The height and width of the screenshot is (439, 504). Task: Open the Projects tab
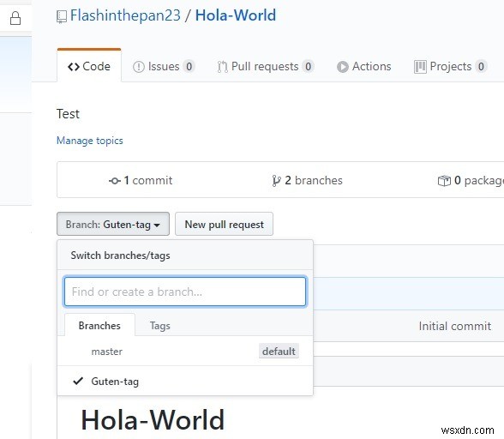point(451,67)
